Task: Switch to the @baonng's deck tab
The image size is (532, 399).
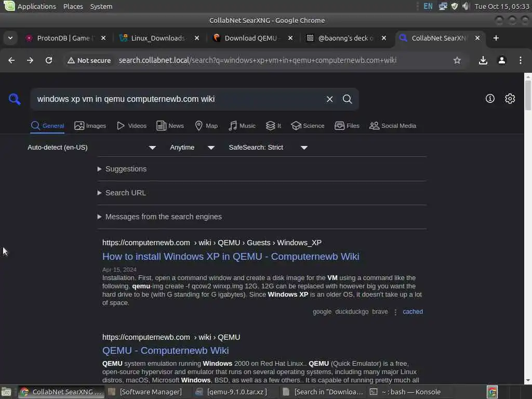Action: click(344, 38)
